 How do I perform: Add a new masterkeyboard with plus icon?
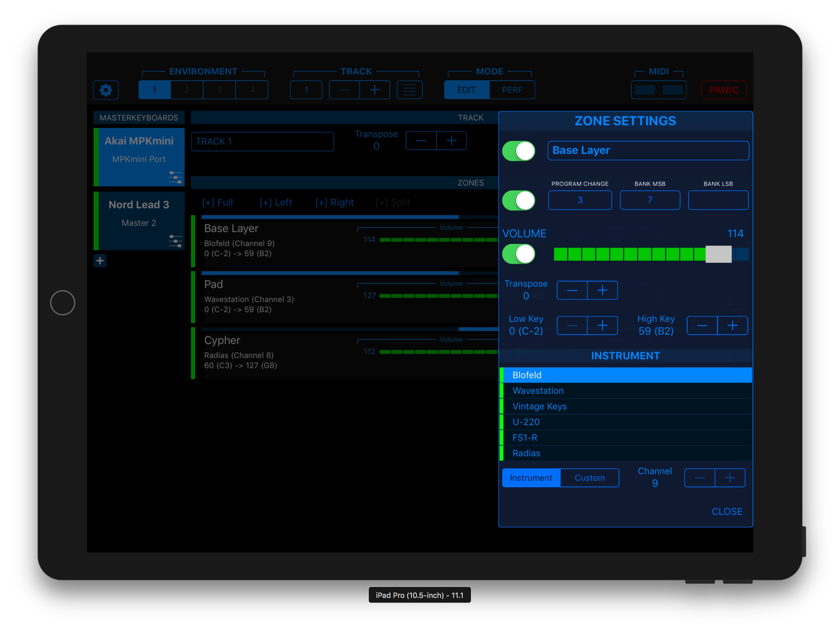(100, 261)
